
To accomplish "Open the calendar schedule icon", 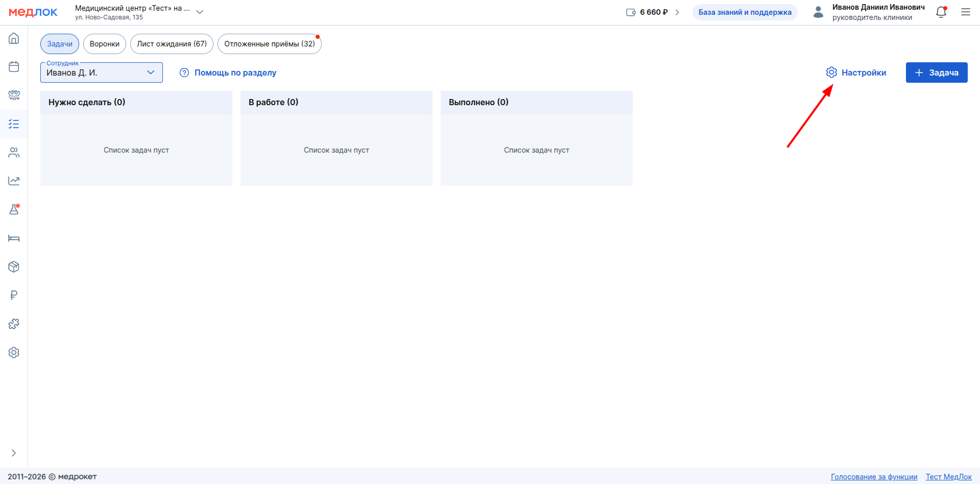I will coord(14,67).
